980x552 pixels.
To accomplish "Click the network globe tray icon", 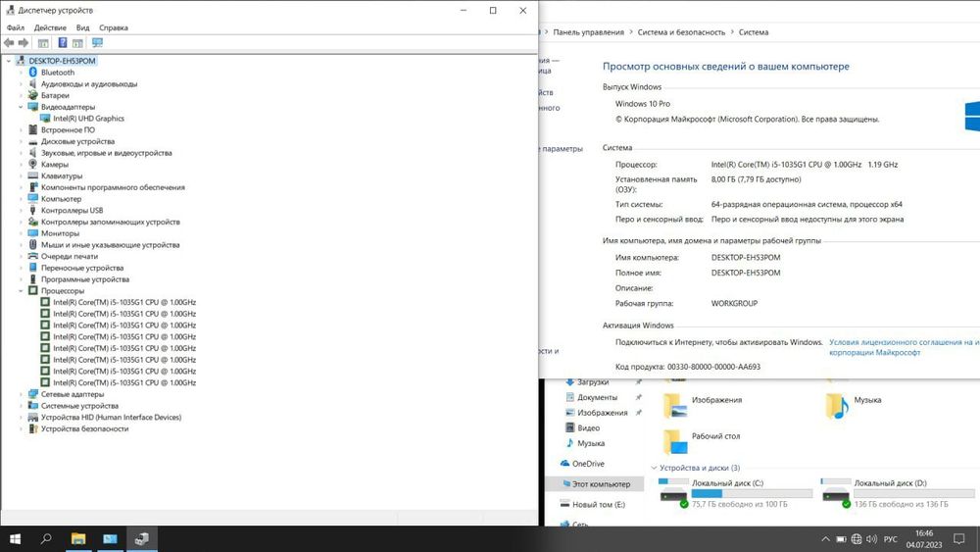I will coord(857,539).
